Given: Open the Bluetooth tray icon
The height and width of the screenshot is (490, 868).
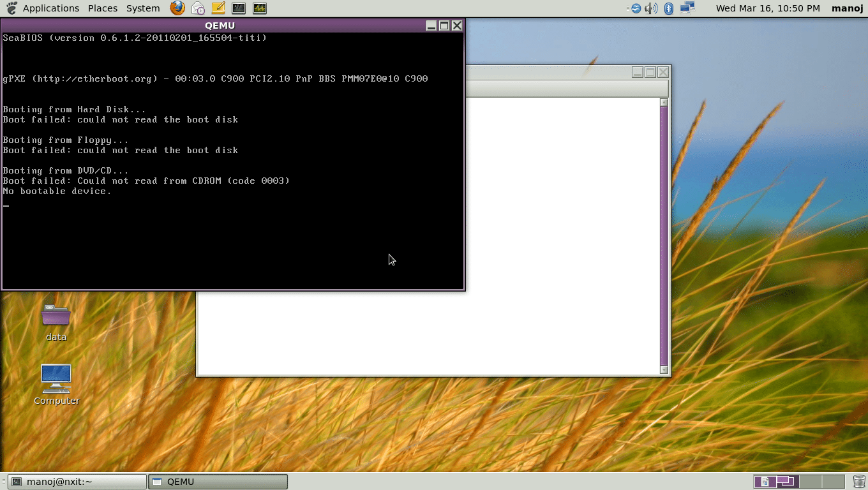Looking at the screenshot, I should [669, 8].
